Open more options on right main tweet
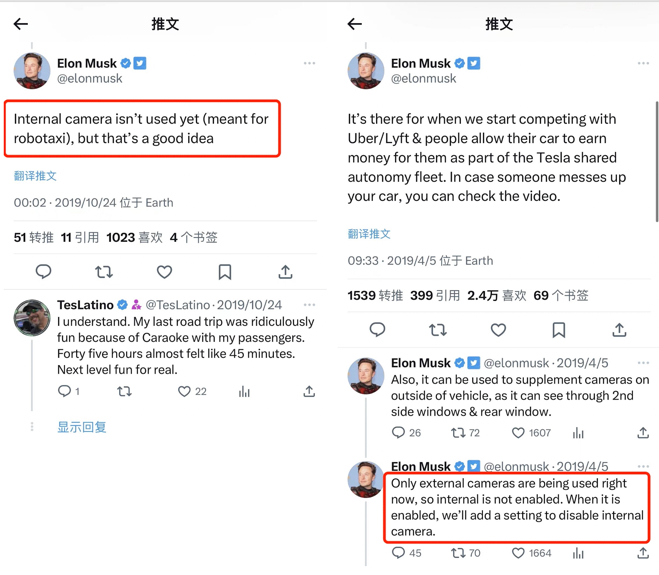The height and width of the screenshot is (575, 659). point(643,63)
